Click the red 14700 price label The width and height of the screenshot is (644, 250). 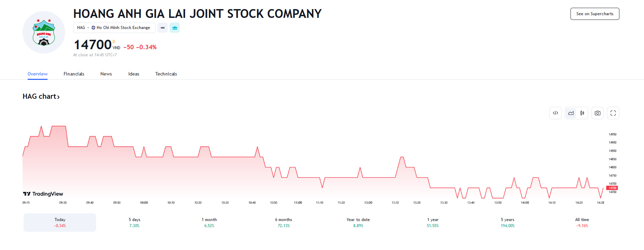click(612, 188)
